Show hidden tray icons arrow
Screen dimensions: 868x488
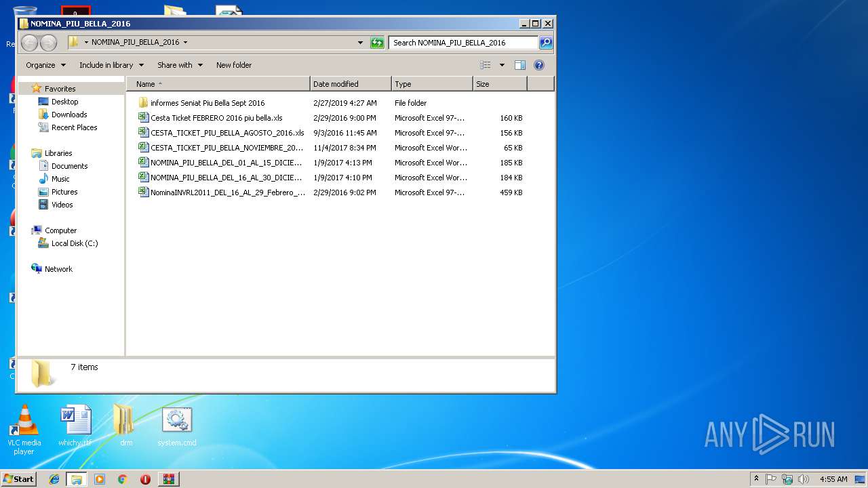(x=756, y=479)
